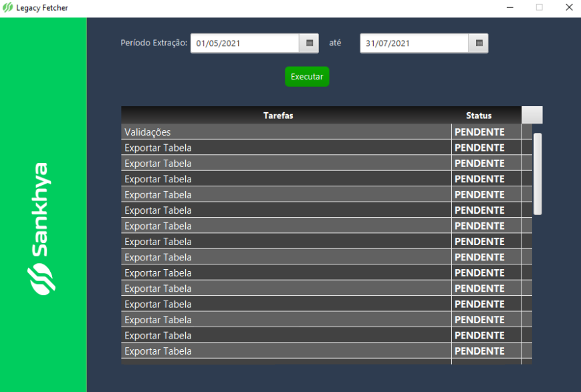Minimize the Legacy Fetcher window

(510, 7)
